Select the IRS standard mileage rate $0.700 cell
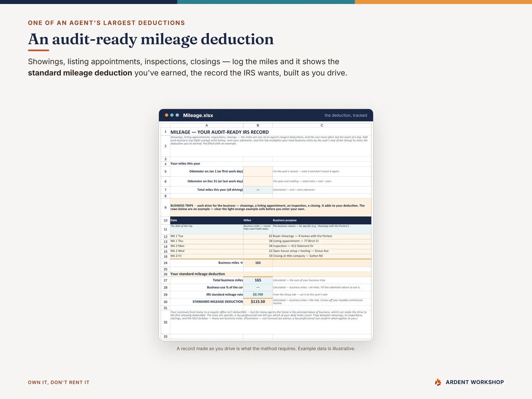This screenshot has height=399, width=532. pos(258,295)
